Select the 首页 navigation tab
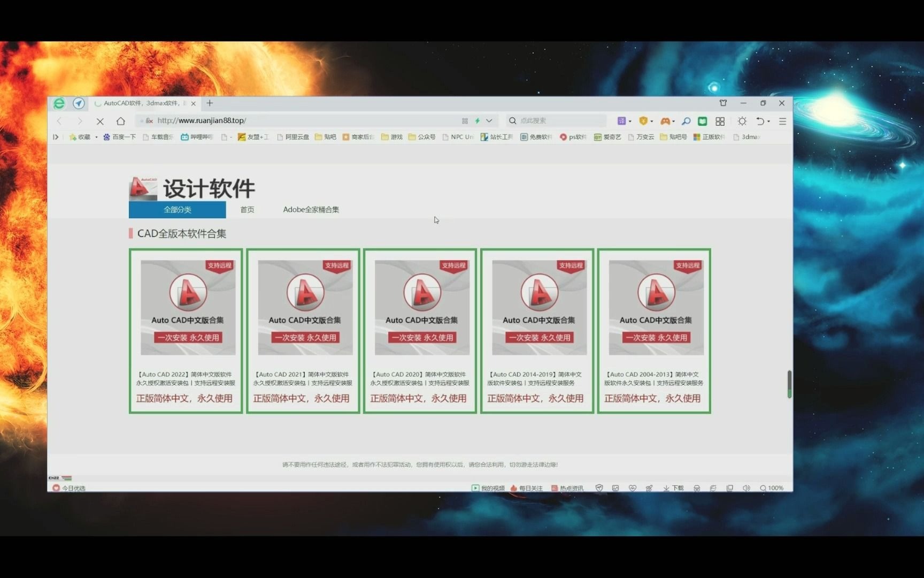 247,210
